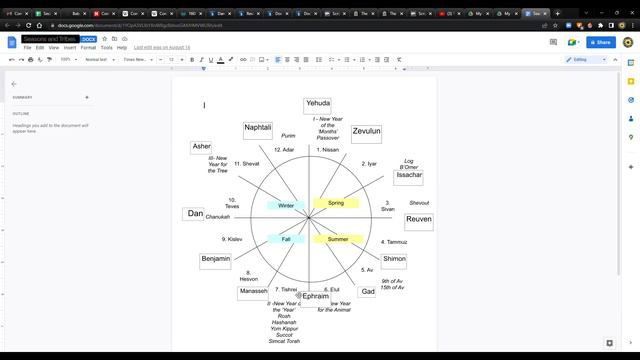
Task: Open the Insert menu
Action: (70, 48)
